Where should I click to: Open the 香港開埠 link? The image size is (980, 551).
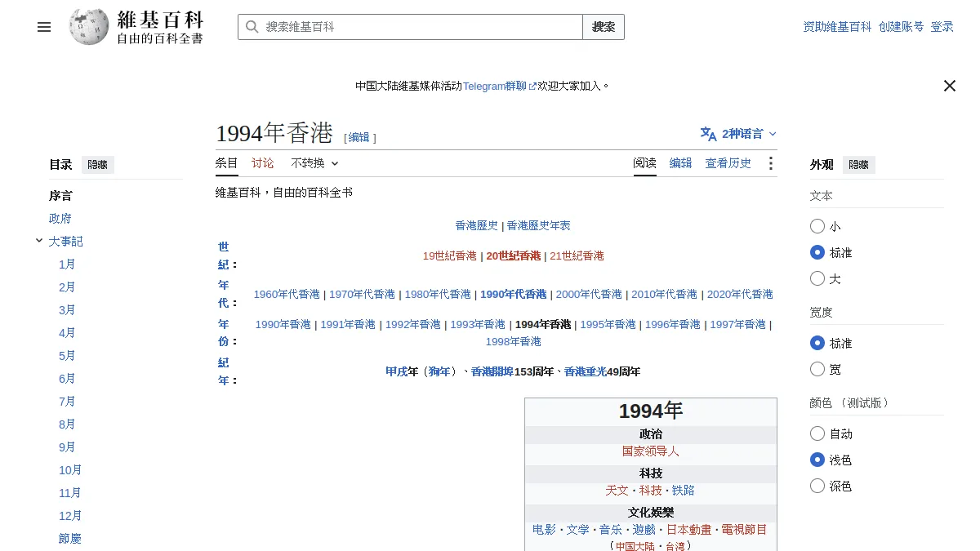[x=492, y=372]
